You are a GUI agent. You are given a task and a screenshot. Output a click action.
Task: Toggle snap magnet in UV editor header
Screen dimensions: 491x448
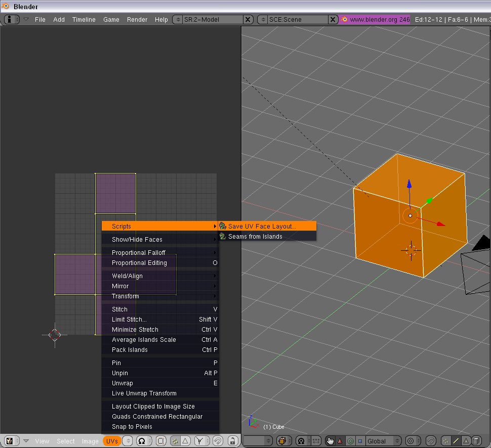pyautogui.click(x=218, y=441)
